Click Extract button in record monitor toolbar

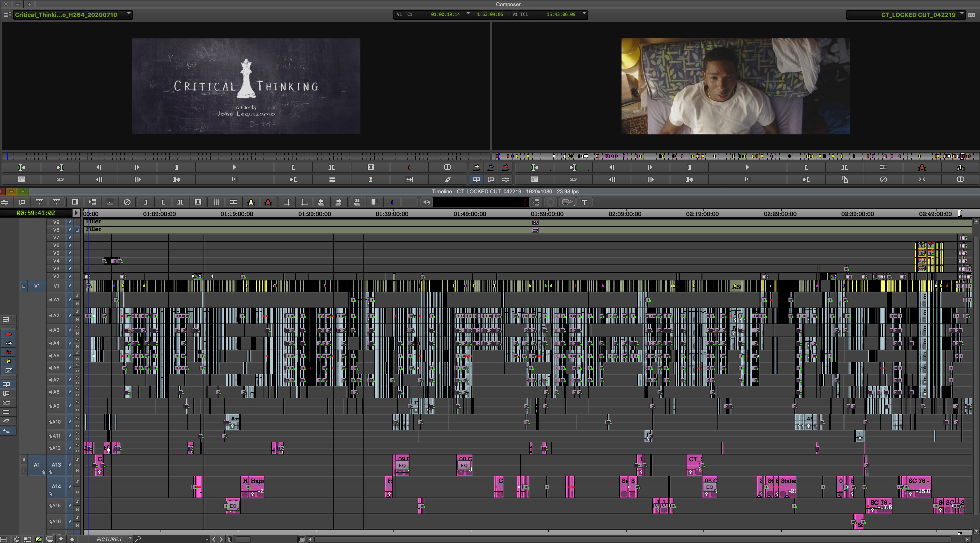960,168
